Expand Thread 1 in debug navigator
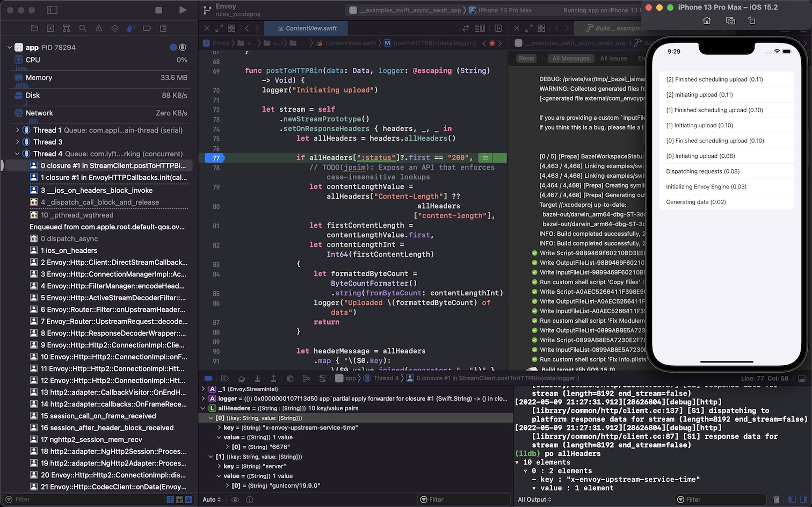 tap(18, 130)
